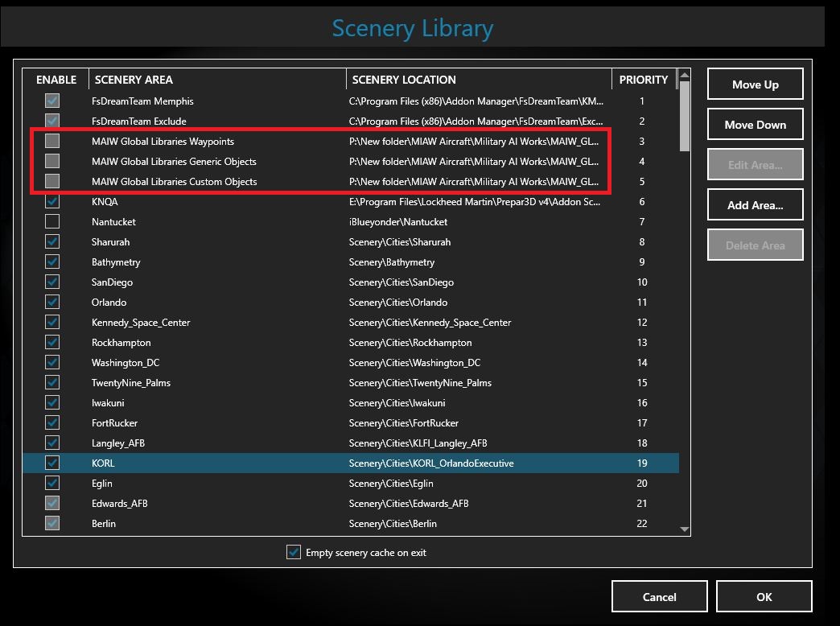
Task: Uncheck the selected KORL row checkbox
Action: [x=52, y=463]
